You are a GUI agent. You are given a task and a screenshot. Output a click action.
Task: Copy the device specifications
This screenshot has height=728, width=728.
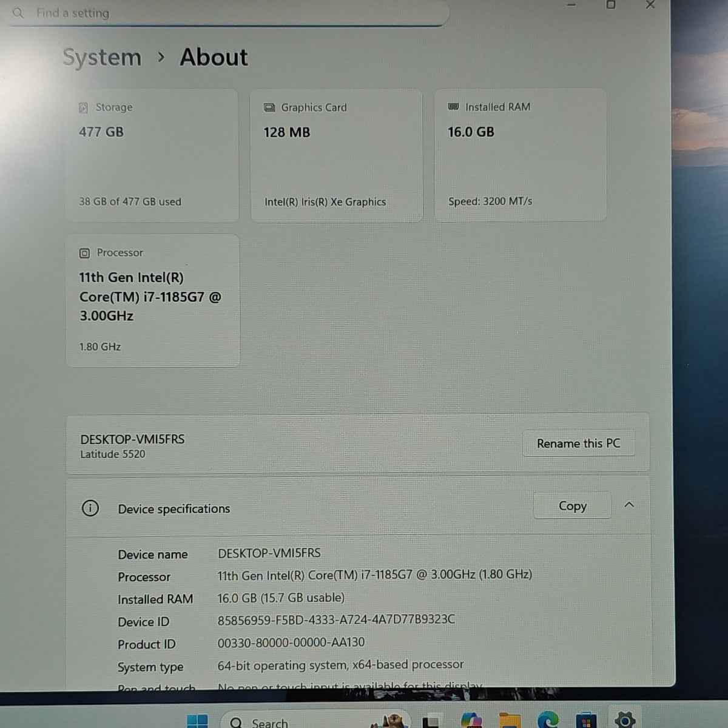572,506
